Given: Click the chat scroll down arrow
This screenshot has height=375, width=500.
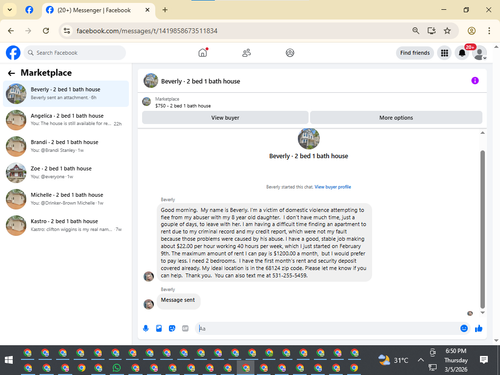Looking at the screenshot, I should [x=482, y=313].
